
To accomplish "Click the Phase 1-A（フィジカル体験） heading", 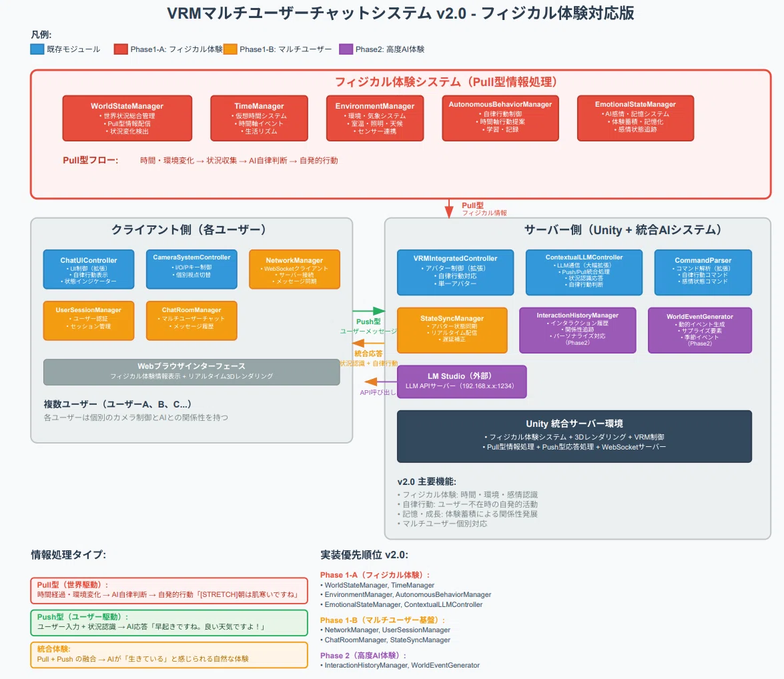I will click(x=376, y=575).
